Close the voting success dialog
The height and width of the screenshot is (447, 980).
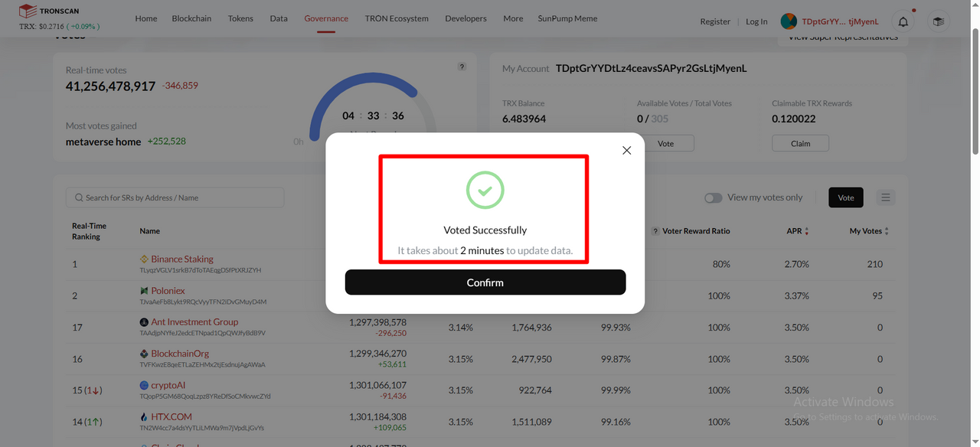click(x=626, y=151)
